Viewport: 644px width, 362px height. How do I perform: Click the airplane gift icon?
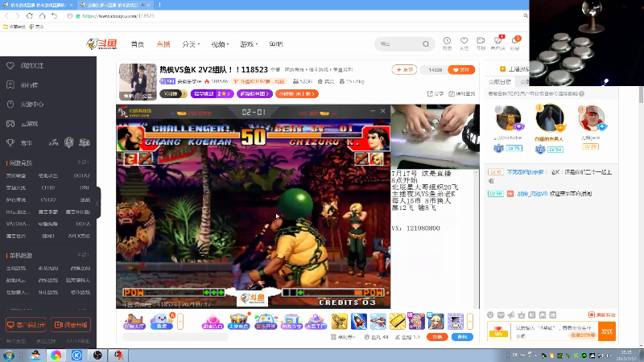(x=378, y=321)
